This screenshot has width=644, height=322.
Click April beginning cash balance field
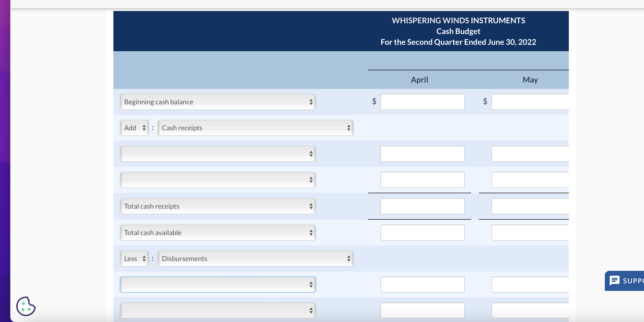(x=422, y=102)
